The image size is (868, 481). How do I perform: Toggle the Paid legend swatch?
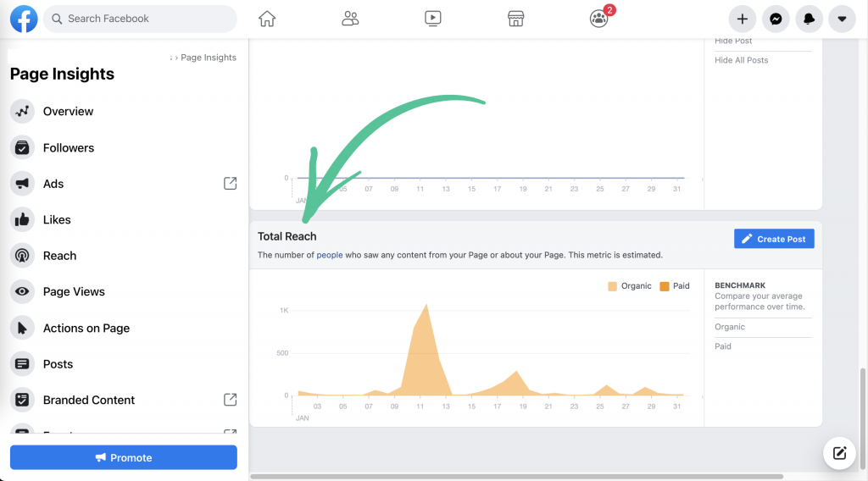point(665,286)
